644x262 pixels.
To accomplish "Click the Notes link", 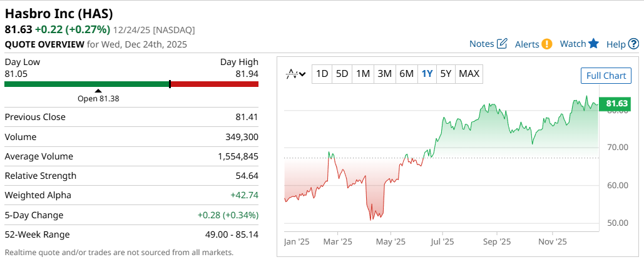I will click(x=481, y=44).
